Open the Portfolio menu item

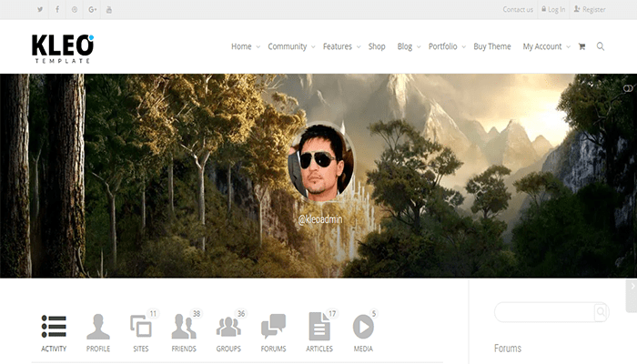[443, 46]
